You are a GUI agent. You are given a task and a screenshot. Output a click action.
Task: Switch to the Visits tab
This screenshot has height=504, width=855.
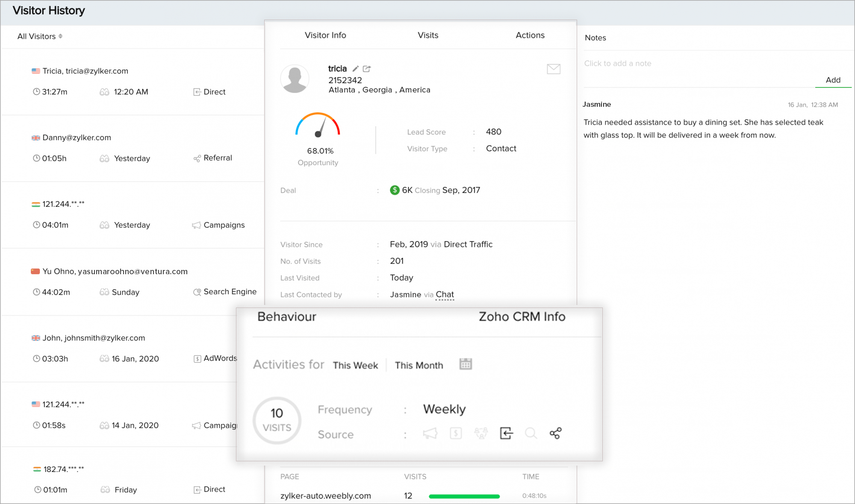tap(428, 35)
